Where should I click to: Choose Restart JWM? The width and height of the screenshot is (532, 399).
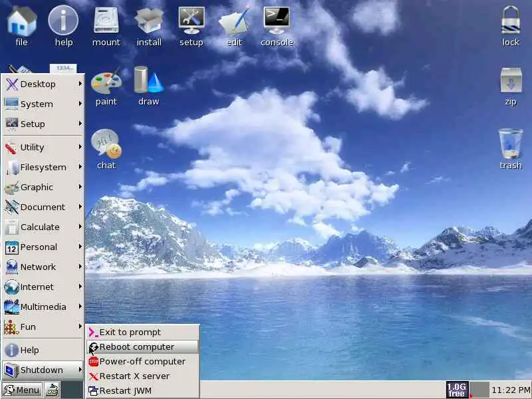[x=142, y=390]
